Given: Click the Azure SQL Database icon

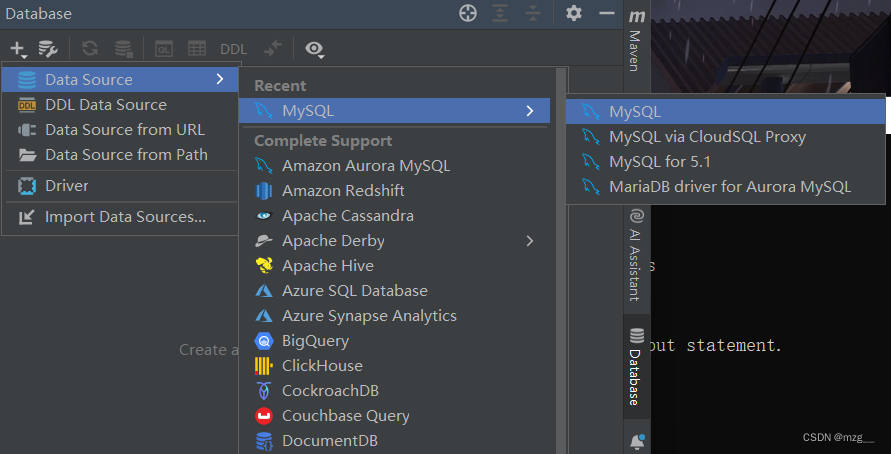Looking at the screenshot, I should pos(264,291).
